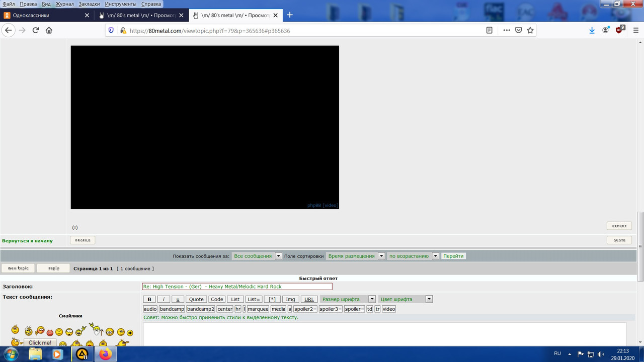Insert Code BBCode tag
Image resolution: width=644 pixels, height=362 pixels.
[217, 299]
